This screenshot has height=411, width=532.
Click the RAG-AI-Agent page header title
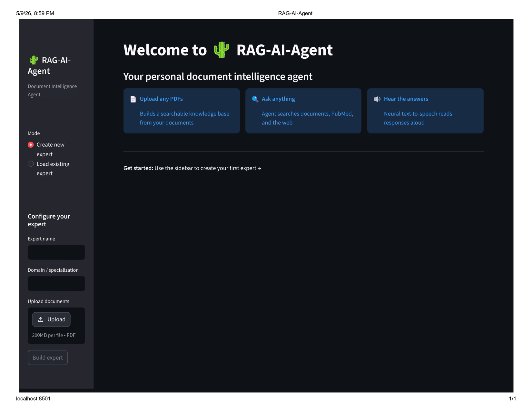[295, 14]
